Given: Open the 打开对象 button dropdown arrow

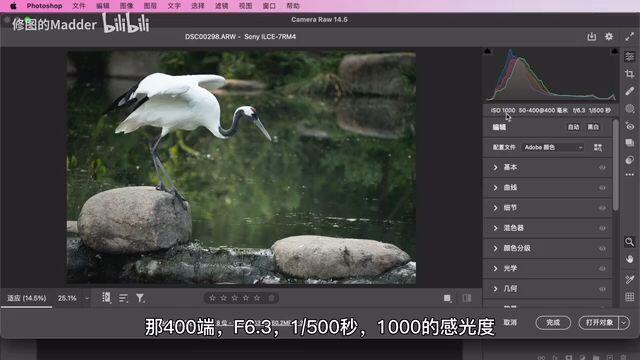Looking at the screenshot, I should (624, 322).
